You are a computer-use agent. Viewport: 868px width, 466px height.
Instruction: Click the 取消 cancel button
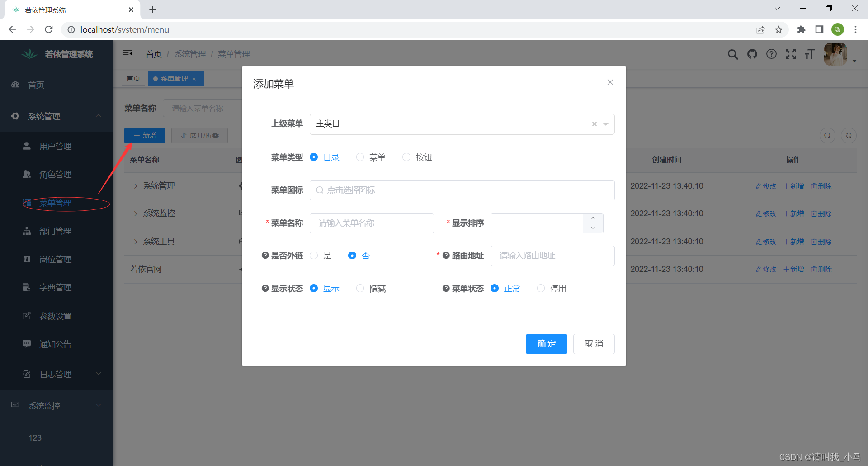tap(594, 344)
